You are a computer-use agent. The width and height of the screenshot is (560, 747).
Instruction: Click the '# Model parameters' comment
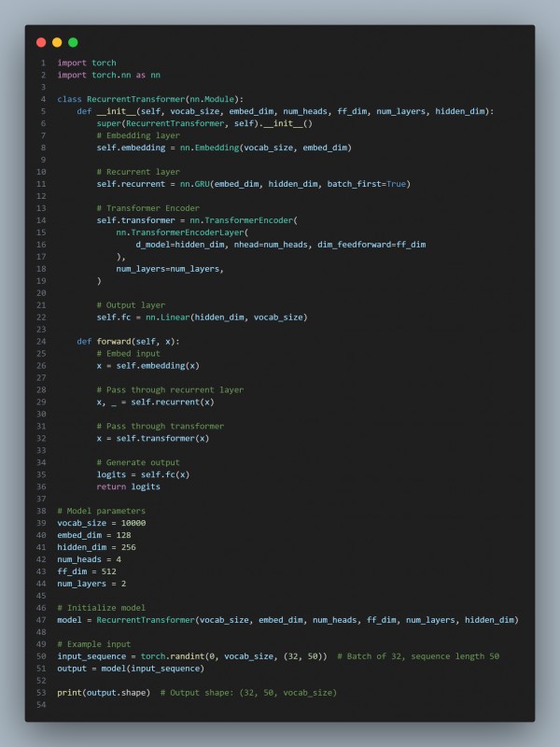pos(102,511)
